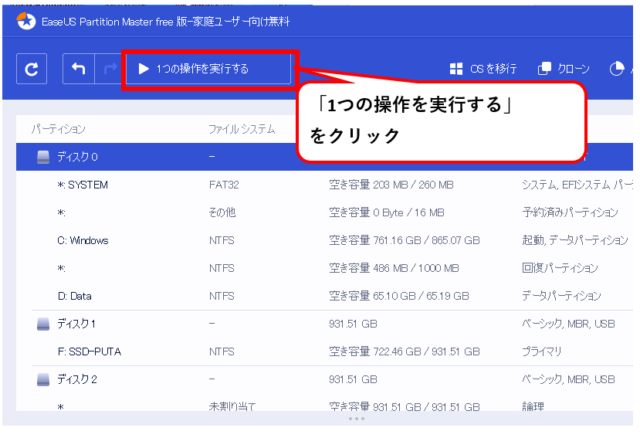Image resolution: width=640 pixels, height=438 pixels.
Task: Click the undo arrow icon
Action: pos(78,69)
